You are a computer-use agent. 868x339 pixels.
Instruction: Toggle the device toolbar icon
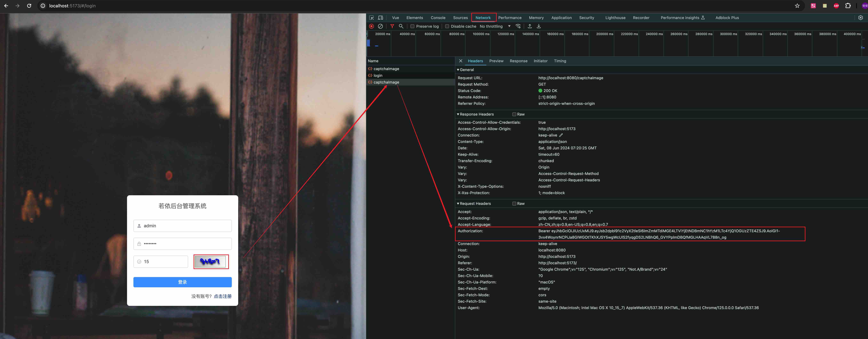[380, 18]
